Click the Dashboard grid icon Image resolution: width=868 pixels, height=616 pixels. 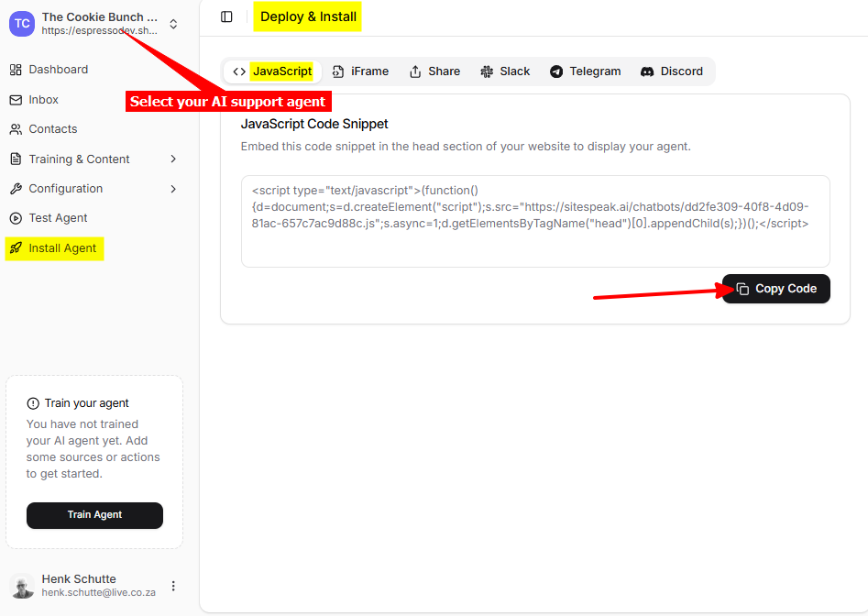(16, 69)
